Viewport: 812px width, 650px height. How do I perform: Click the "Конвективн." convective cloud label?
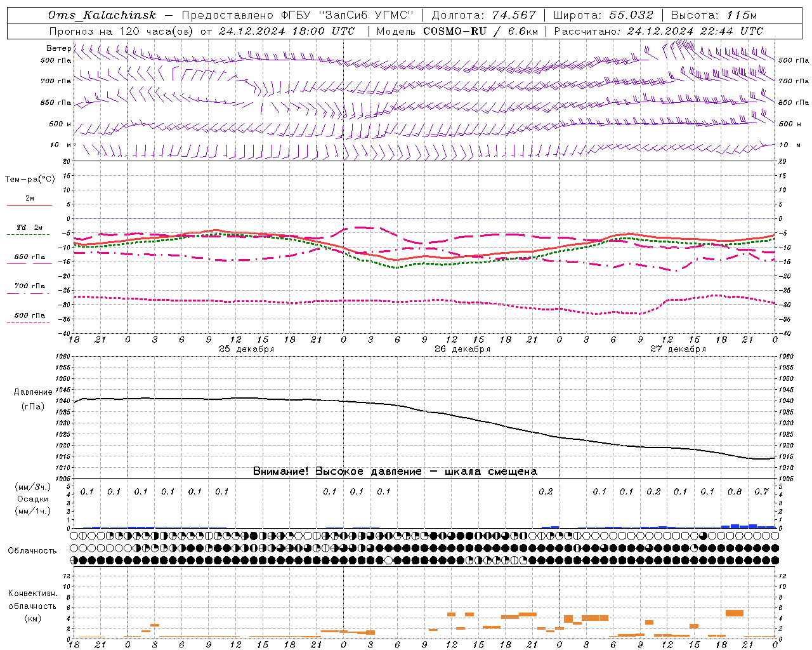(33, 594)
